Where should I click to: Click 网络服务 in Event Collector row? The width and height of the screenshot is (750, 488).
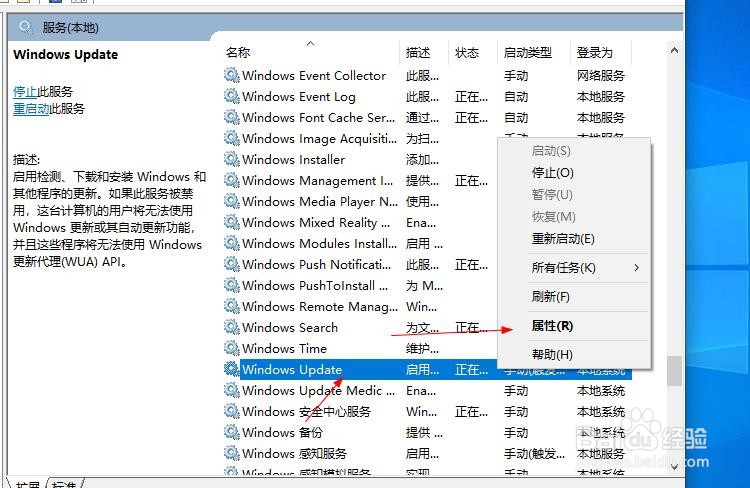tap(601, 76)
